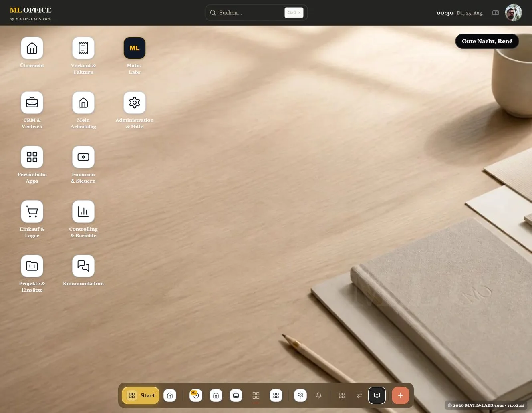Viewport: 532px width, 413px height.
Task: Click the Suchen search field
Action: pyautogui.click(x=256, y=13)
